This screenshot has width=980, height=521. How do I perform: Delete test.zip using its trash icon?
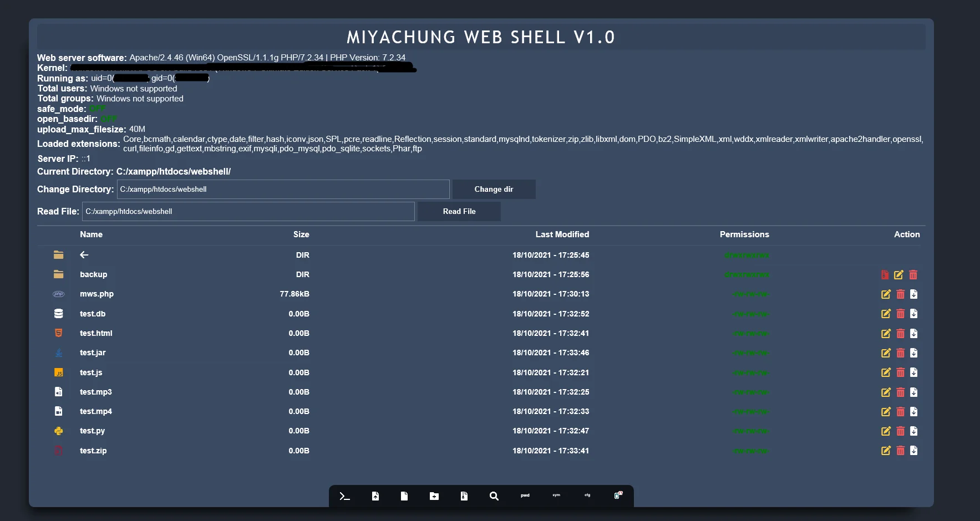tap(900, 451)
